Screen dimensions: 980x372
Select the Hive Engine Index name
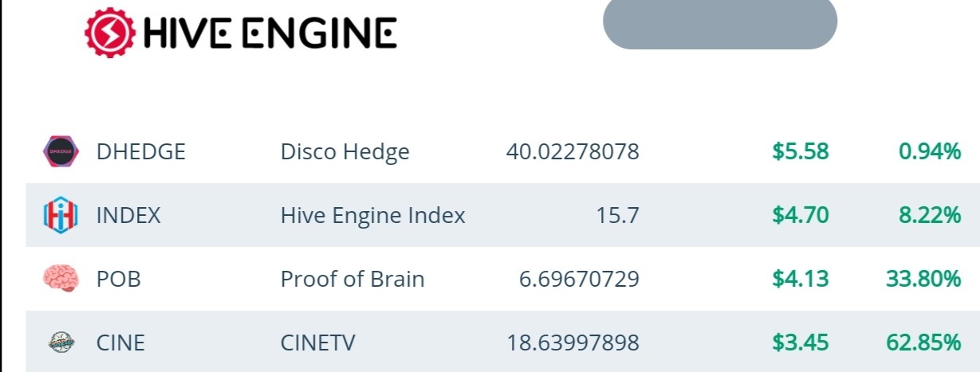[x=372, y=215]
